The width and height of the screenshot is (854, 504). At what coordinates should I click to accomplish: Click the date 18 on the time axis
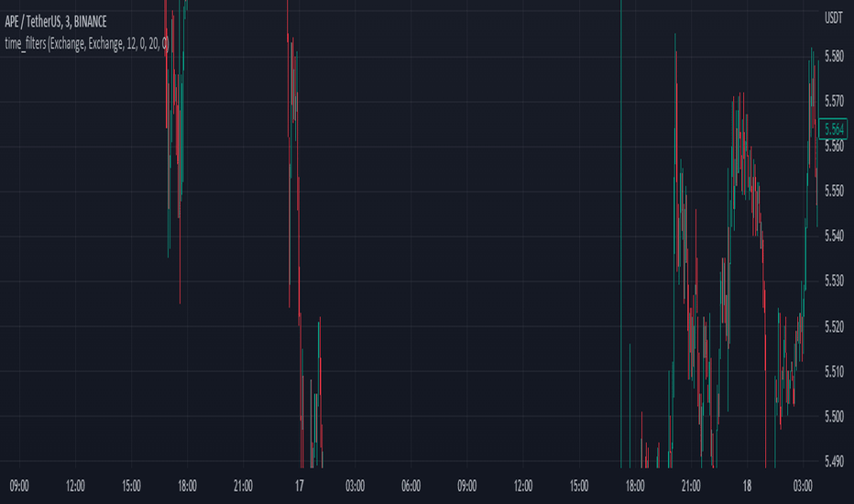point(747,486)
